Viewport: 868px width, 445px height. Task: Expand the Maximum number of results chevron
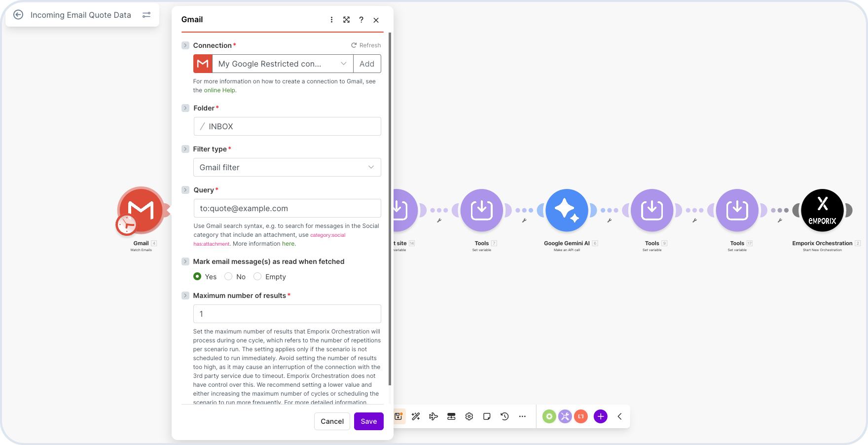pyautogui.click(x=185, y=296)
